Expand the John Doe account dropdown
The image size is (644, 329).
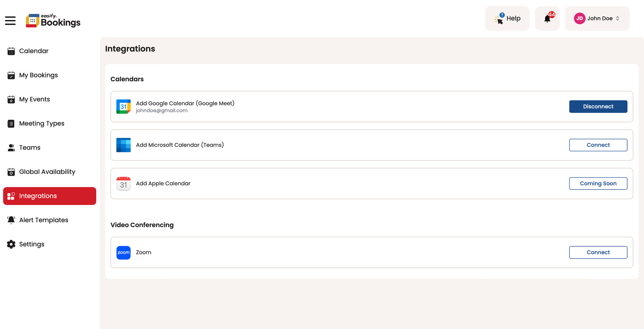[x=597, y=18]
